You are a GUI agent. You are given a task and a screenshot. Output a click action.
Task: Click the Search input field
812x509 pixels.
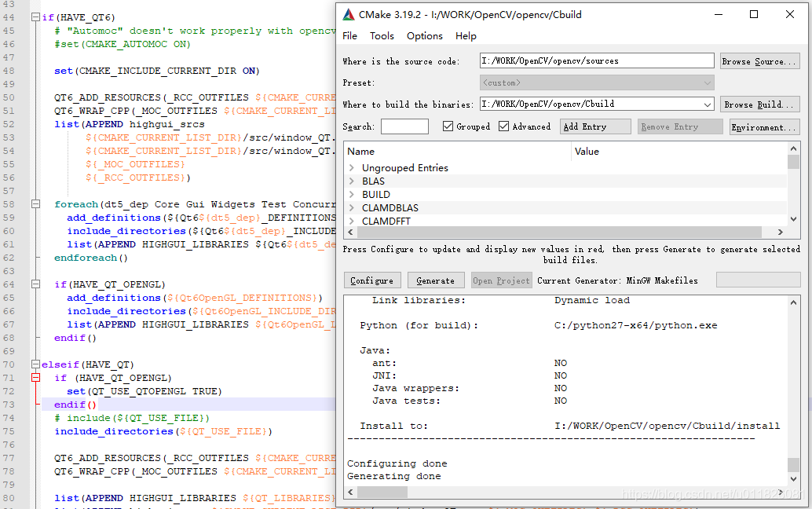404,126
